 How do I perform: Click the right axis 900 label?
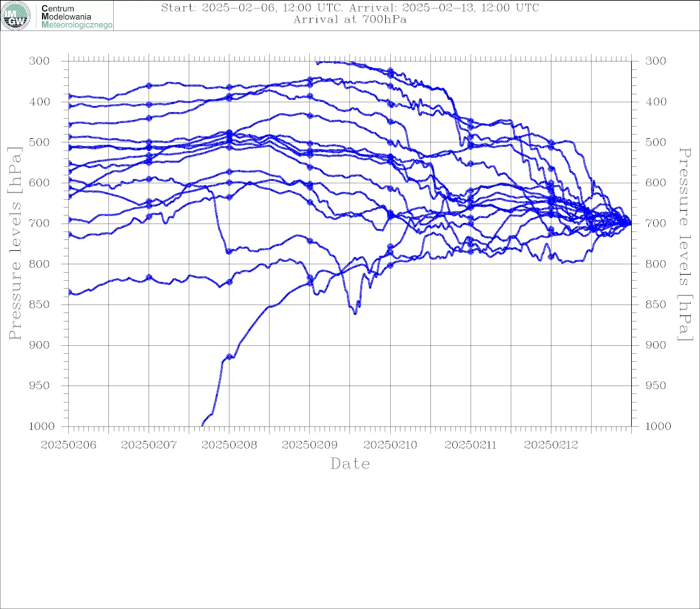656,345
